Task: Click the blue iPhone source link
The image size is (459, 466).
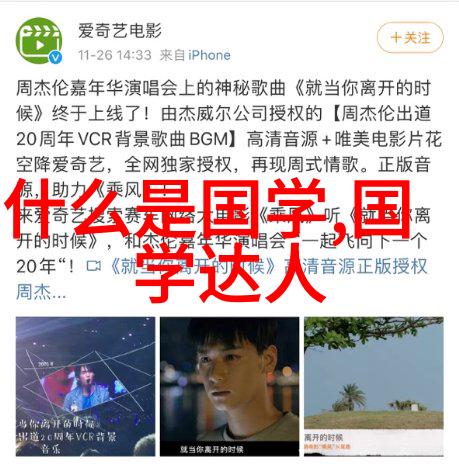Action: coord(209,55)
